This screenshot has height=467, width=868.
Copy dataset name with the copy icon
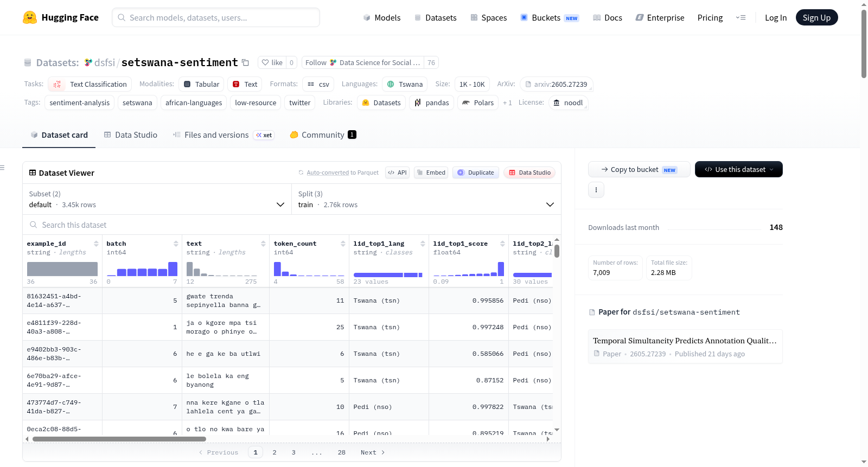pyautogui.click(x=245, y=62)
